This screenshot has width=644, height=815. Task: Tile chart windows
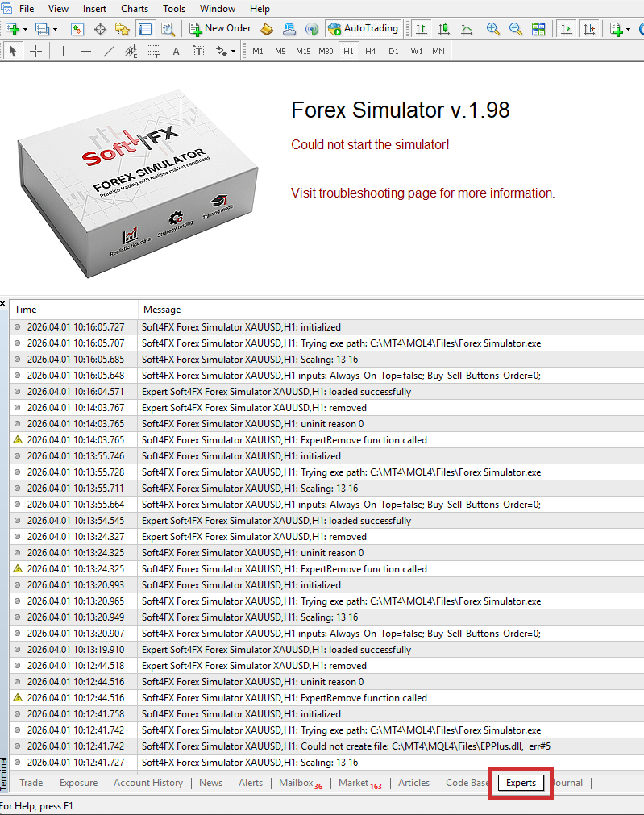point(538,29)
